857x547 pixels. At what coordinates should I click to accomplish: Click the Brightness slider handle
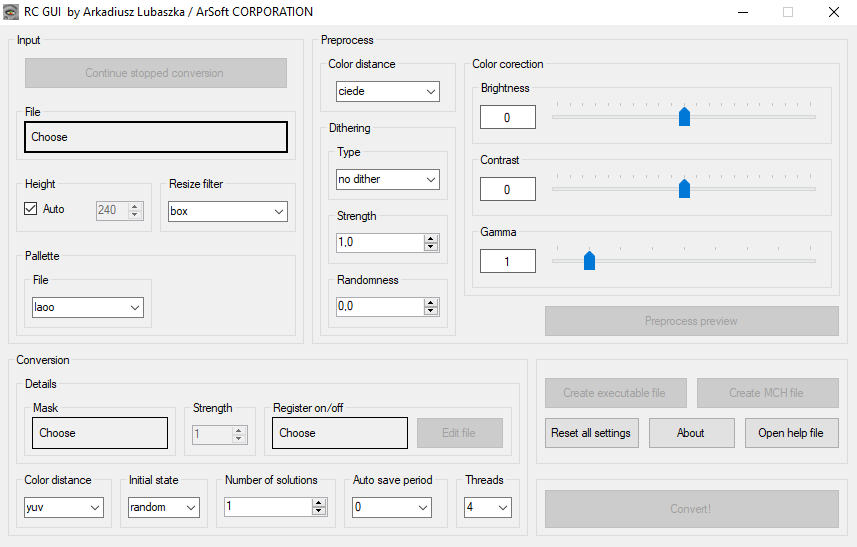click(684, 117)
